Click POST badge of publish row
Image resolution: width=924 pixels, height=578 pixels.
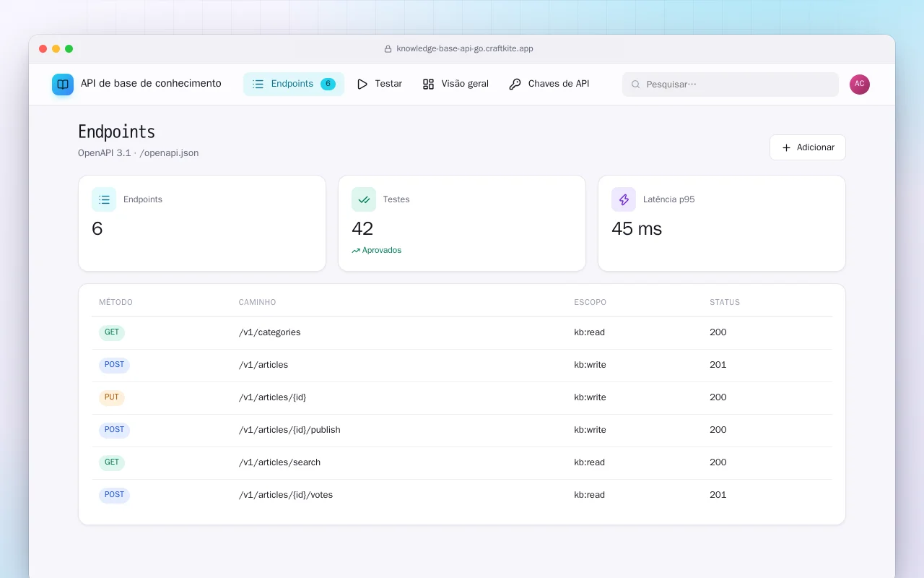[114, 431]
